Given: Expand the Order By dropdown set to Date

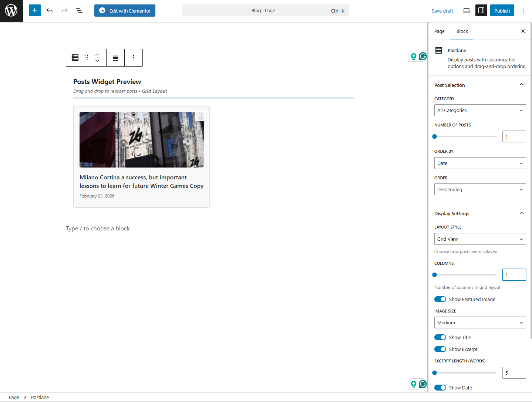Looking at the screenshot, I should pos(480,163).
